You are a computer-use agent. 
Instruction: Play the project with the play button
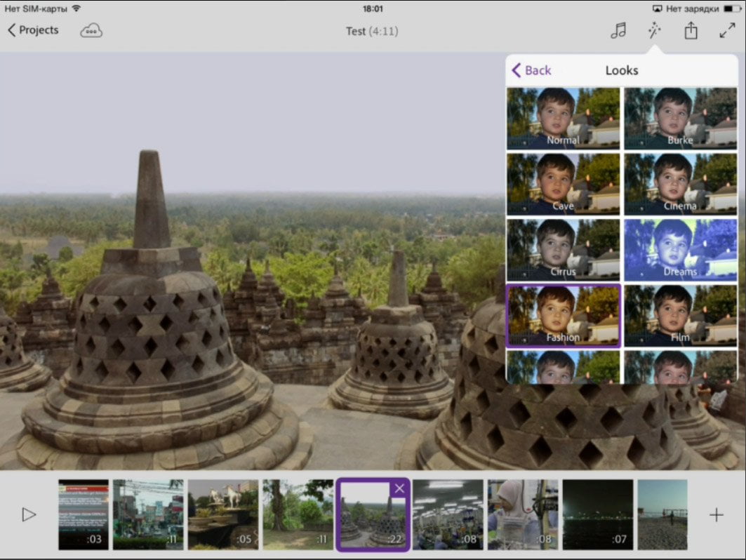tap(29, 514)
